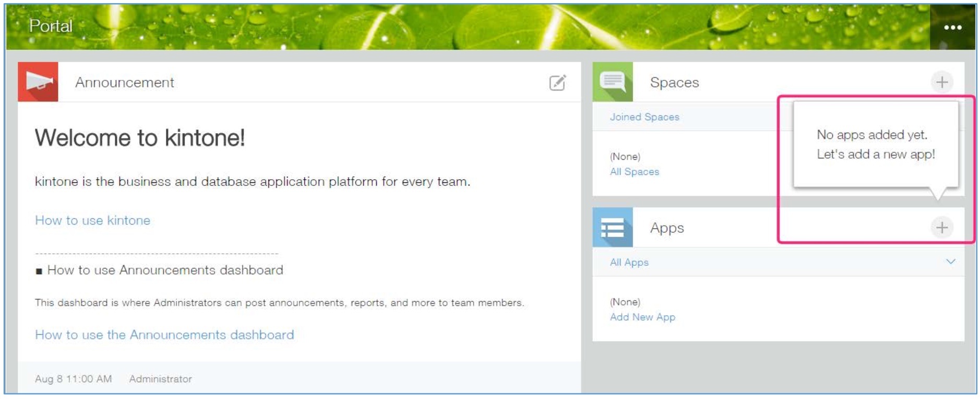
Task: Click the 'No apps added yet' tooltip bubble
Action: point(875,145)
